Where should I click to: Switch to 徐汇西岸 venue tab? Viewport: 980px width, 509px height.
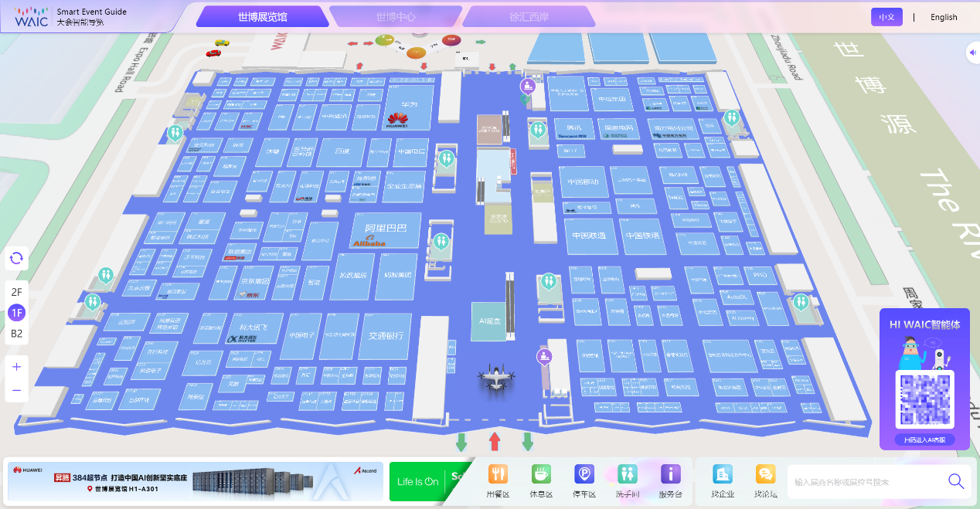point(530,16)
